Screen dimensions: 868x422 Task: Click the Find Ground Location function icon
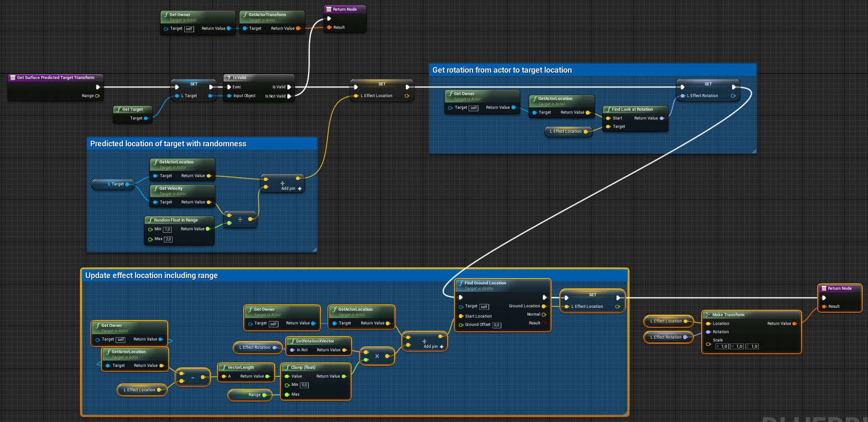tap(461, 283)
